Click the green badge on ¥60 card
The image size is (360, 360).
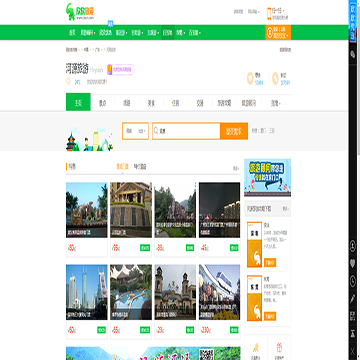[101, 330]
